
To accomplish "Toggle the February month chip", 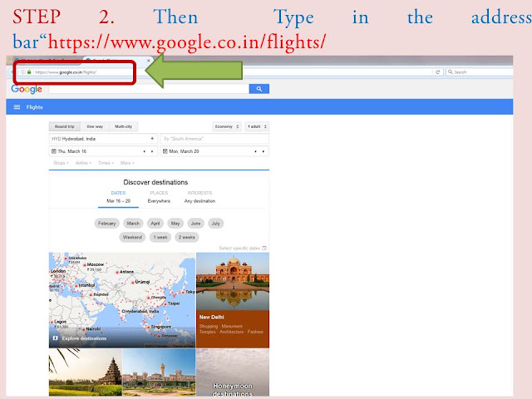I will tap(107, 224).
